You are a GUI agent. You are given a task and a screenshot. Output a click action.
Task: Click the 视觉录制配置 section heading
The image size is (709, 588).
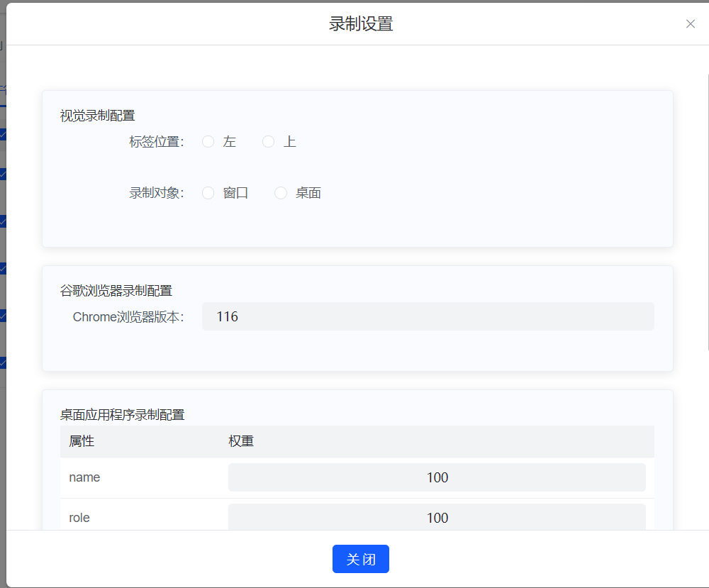point(97,116)
